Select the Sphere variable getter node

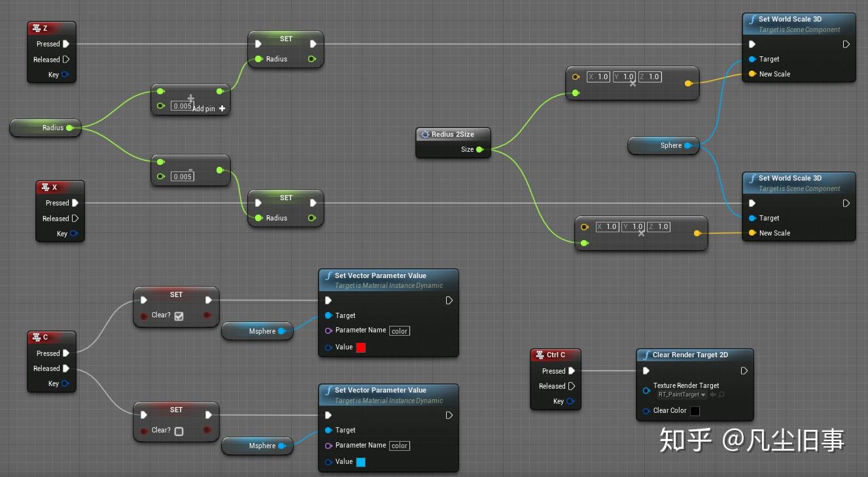click(663, 145)
